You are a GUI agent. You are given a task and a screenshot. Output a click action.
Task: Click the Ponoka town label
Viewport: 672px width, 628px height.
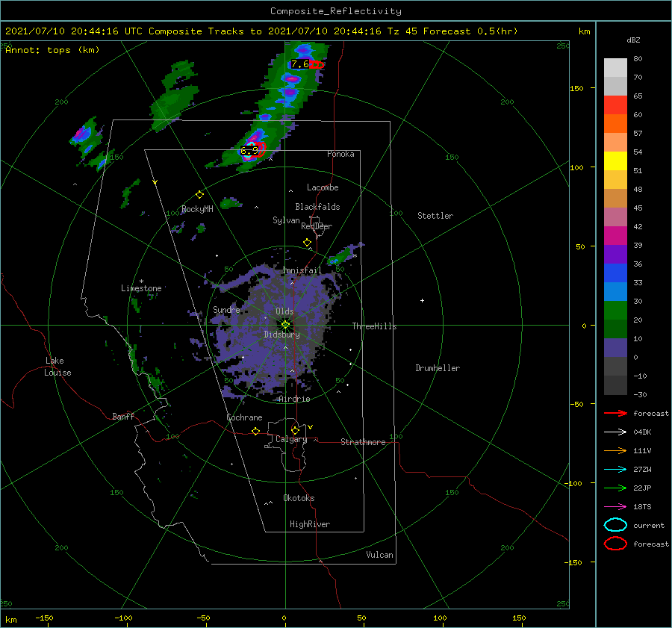[340, 154]
